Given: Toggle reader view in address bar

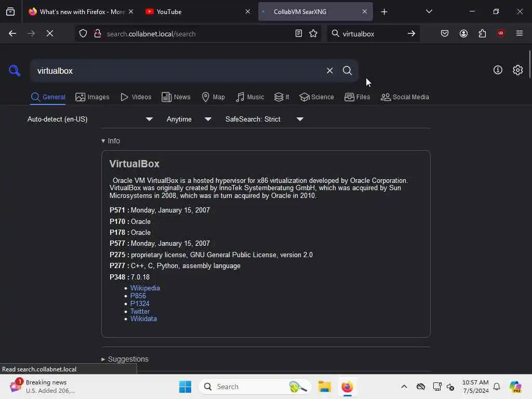Looking at the screenshot, I should pos(299,34).
